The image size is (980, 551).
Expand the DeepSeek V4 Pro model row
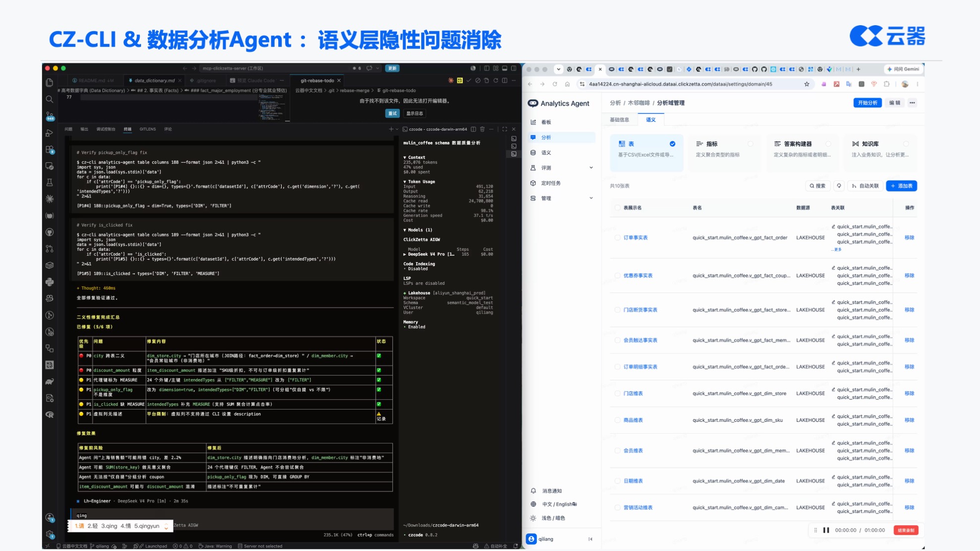pos(405,254)
